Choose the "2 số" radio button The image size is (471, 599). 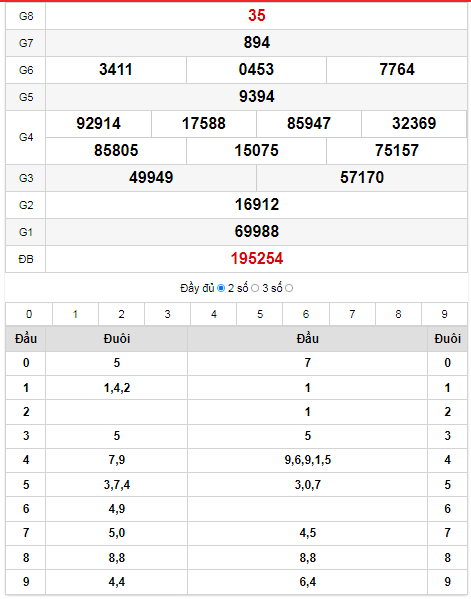pos(255,288)
